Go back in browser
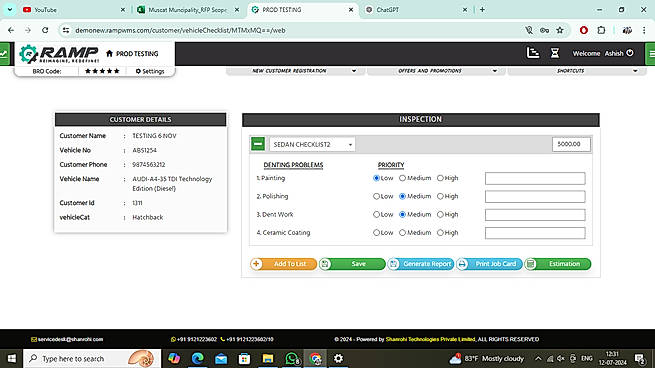The width and height of the screenshot is (655, 368). [x=11, y=30]
